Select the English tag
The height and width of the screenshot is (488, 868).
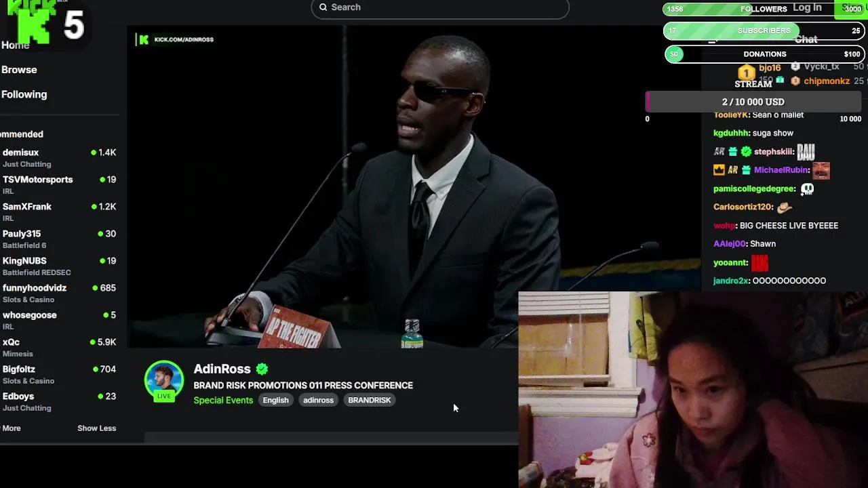tap(275, 400)
